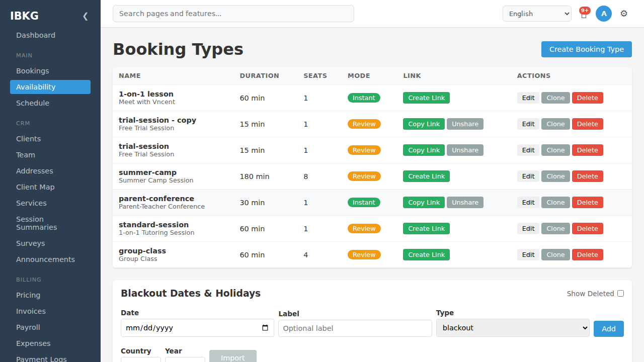Delete the summer-camp booking type
644x362 pixels.
tap(587, 176)
